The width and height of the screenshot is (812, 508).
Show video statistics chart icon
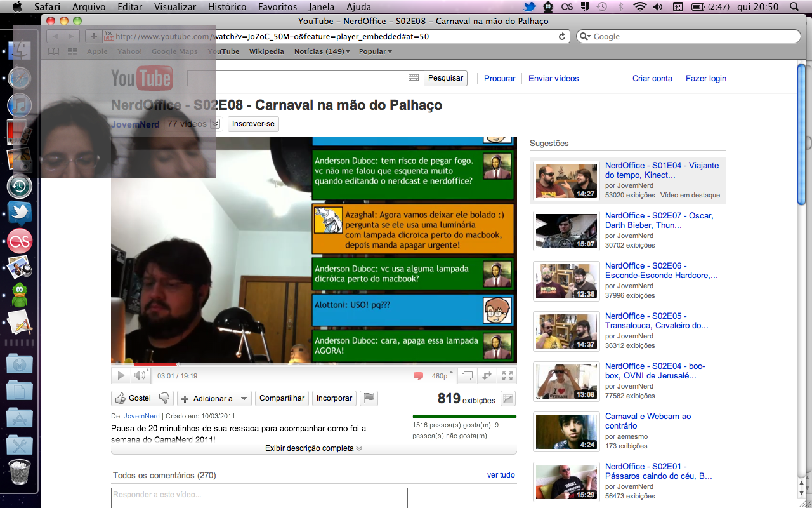507,399
